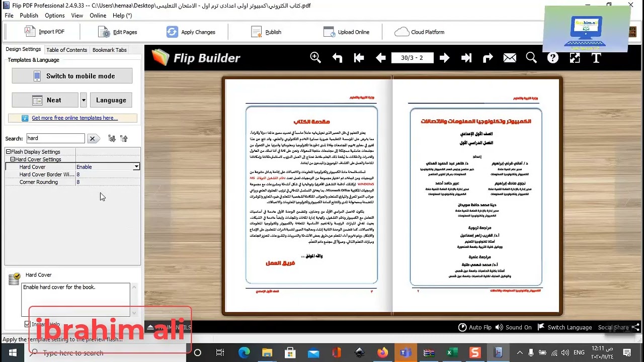Open the File menu
This screenshot has height=362, width=644.
[9, 16]
